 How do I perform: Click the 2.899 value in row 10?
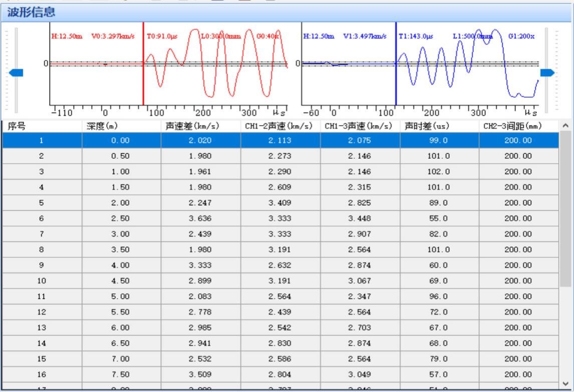[200, 281]
